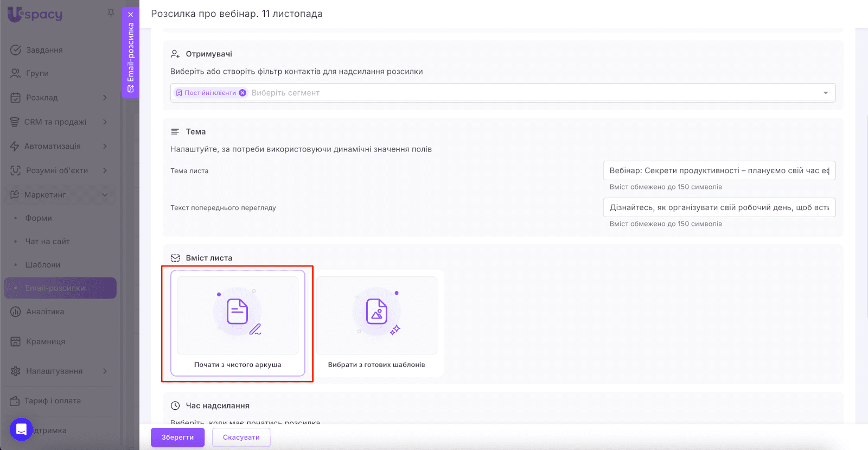Close the Email-розсилка side panel tab

(131, 15)
